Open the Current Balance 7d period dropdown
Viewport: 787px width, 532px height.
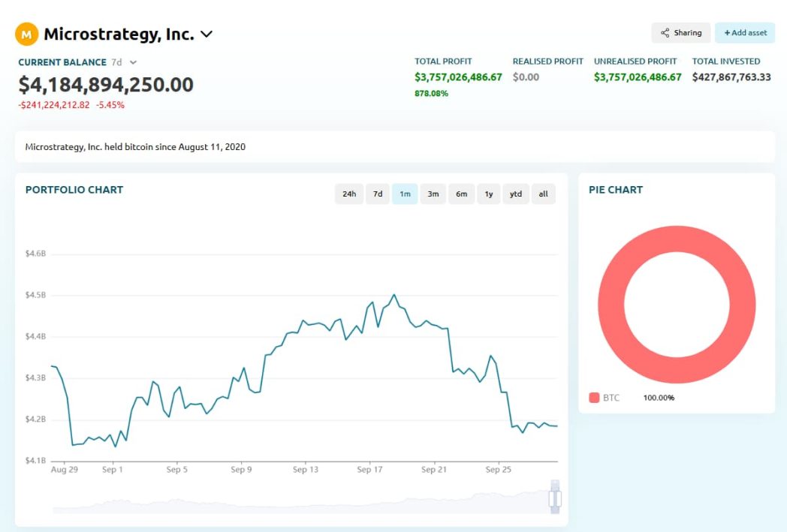[x=133, y=63]
